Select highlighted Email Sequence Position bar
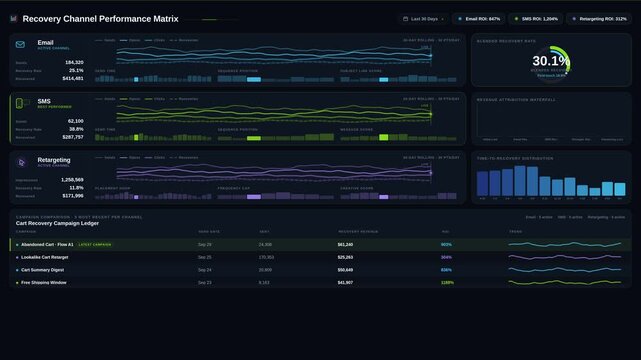The width and height of the screenshot is (641, 360). point(254,79)
